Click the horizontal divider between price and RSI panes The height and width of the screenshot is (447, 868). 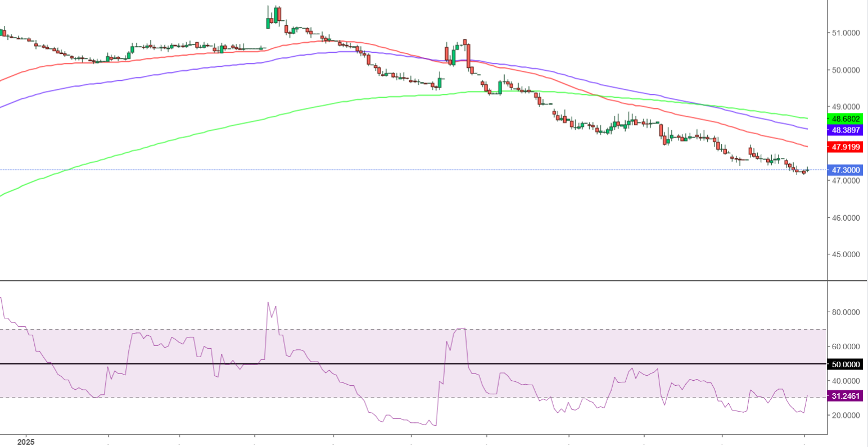tap(413, 280)
